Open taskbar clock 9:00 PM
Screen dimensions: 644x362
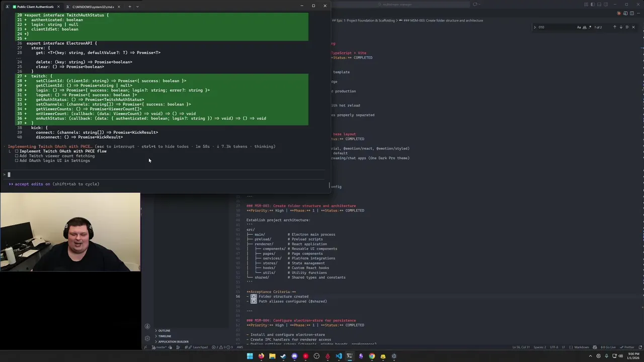[633, 356]
